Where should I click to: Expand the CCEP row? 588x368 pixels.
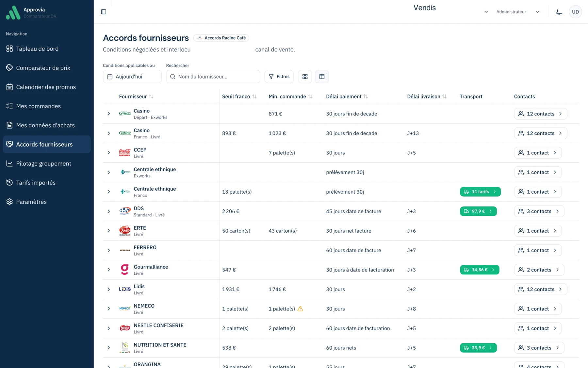tap(109, 153)
